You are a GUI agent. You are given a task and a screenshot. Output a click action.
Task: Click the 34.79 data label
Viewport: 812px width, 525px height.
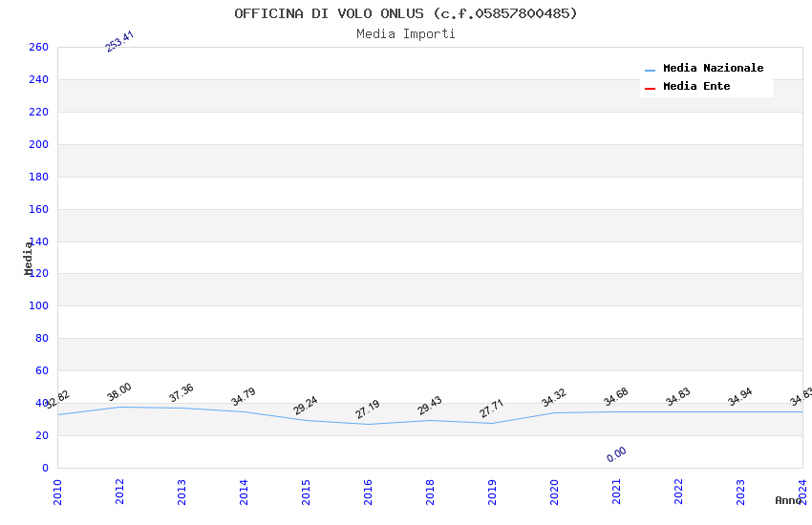(x=244, y=396)
